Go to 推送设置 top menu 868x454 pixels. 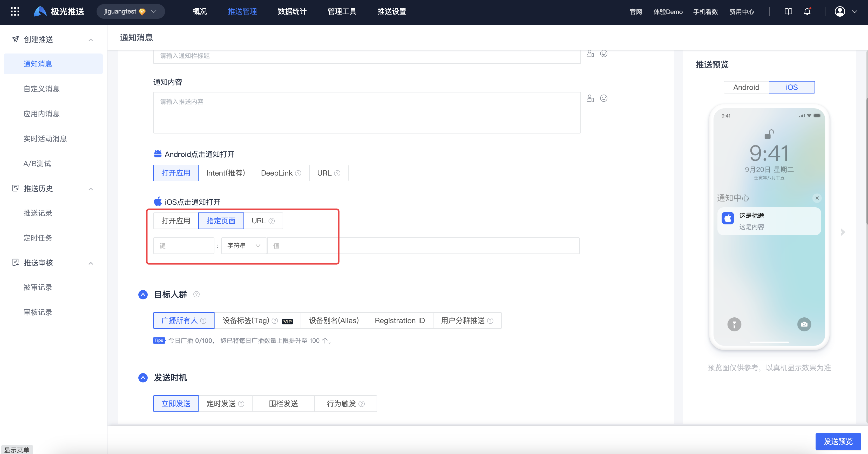click(392, 11)
